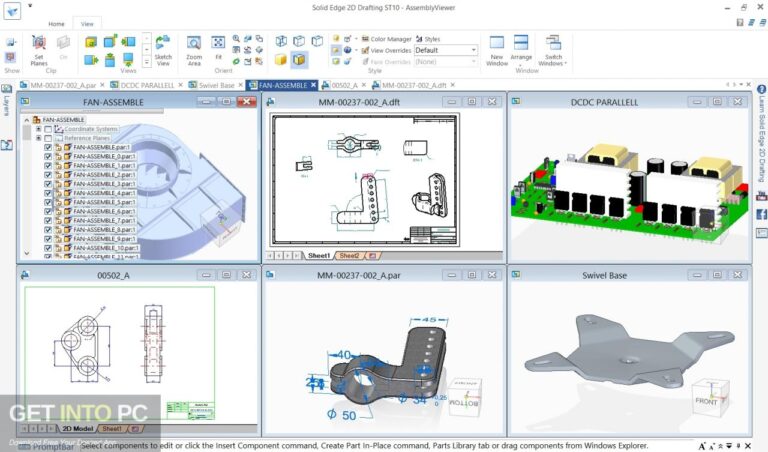The height and width of the screenshot is (452, 768).
Task: Switch to DCDC PARALLELL document tab
Action: tap(147, 85)
